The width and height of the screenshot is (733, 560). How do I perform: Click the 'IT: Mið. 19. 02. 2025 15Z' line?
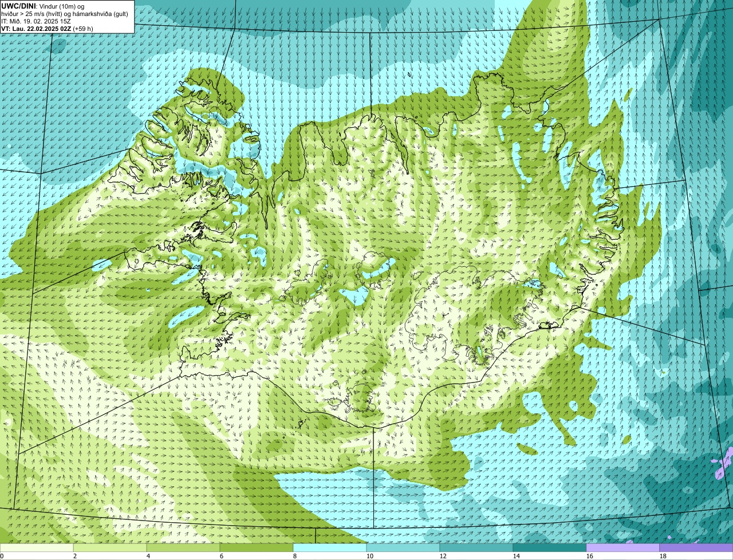(36, 22)
